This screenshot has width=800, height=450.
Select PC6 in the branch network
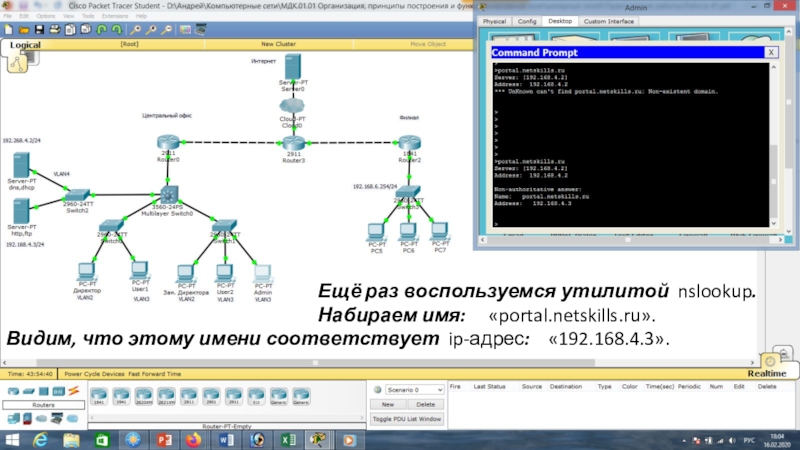click(x=408, y=232)
